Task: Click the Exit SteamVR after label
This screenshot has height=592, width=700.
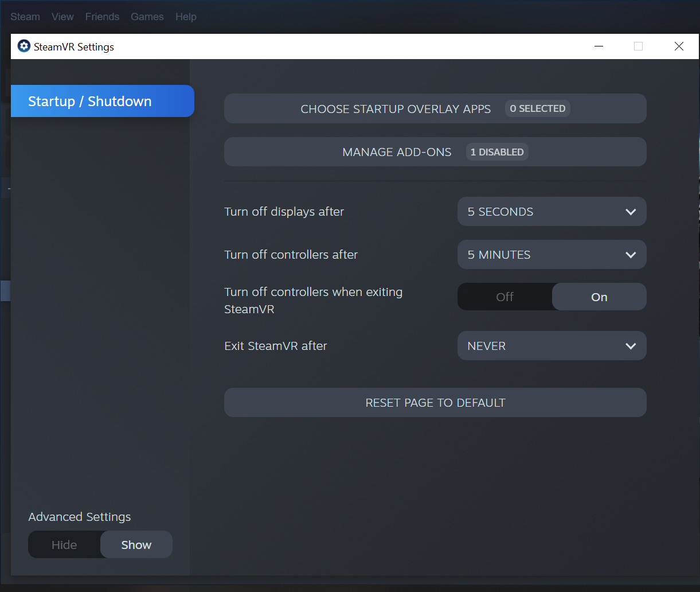Action: pos(275,346)
